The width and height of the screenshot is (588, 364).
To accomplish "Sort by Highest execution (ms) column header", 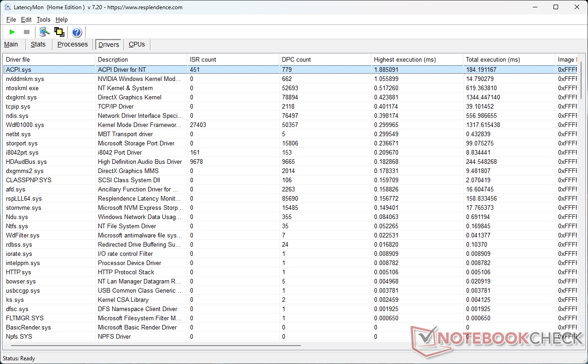I will coord(417,59).
